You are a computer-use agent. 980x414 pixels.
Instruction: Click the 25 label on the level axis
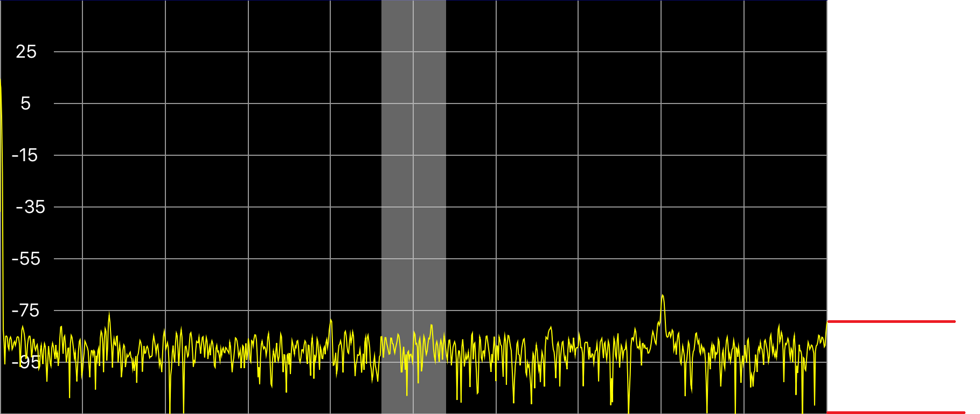pos(26,52)
